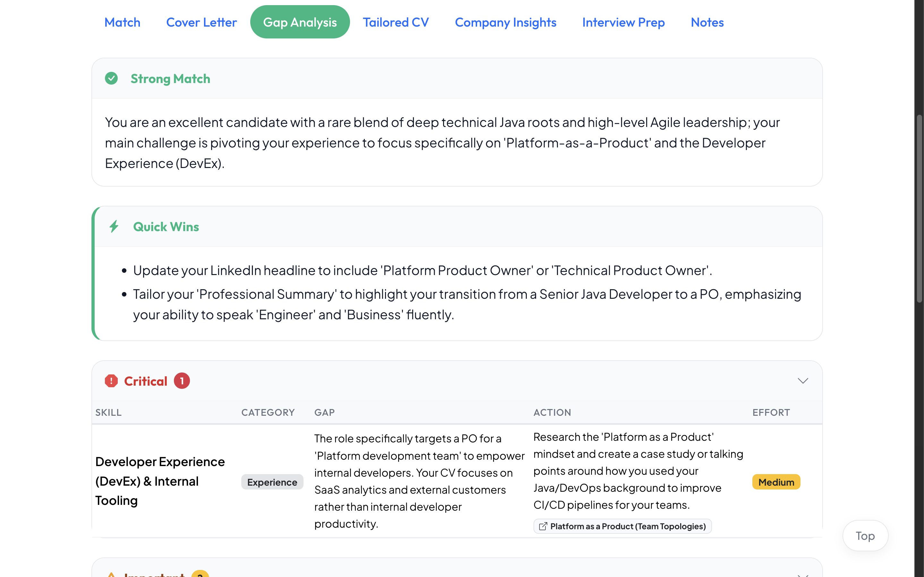Switch to the Match tab
Screen dimensions: 924x577
122,22
